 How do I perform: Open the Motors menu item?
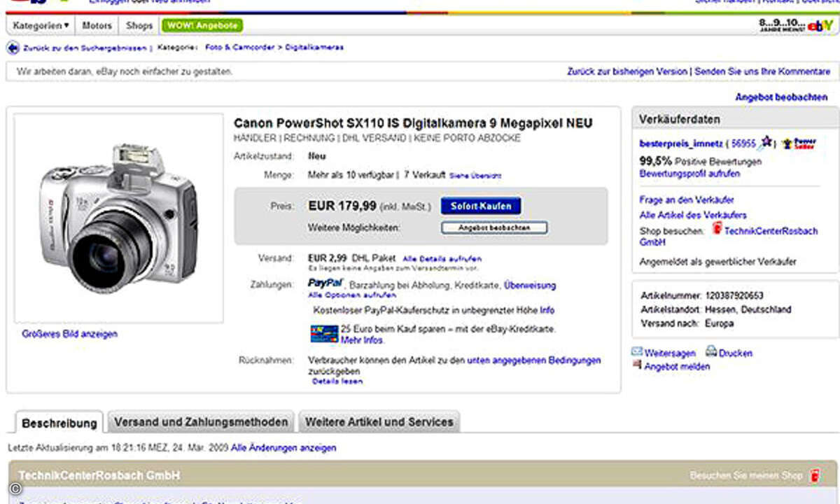tap(97, 25)
